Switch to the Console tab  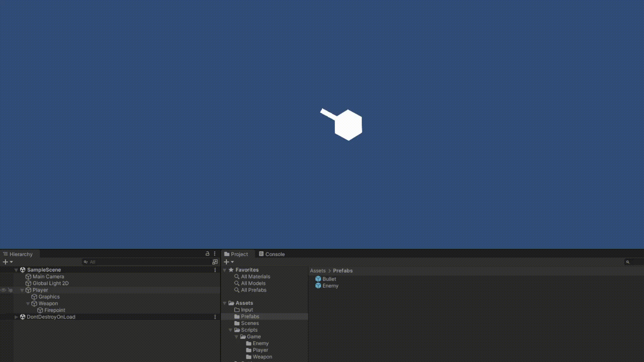click(x=275, y=254)
